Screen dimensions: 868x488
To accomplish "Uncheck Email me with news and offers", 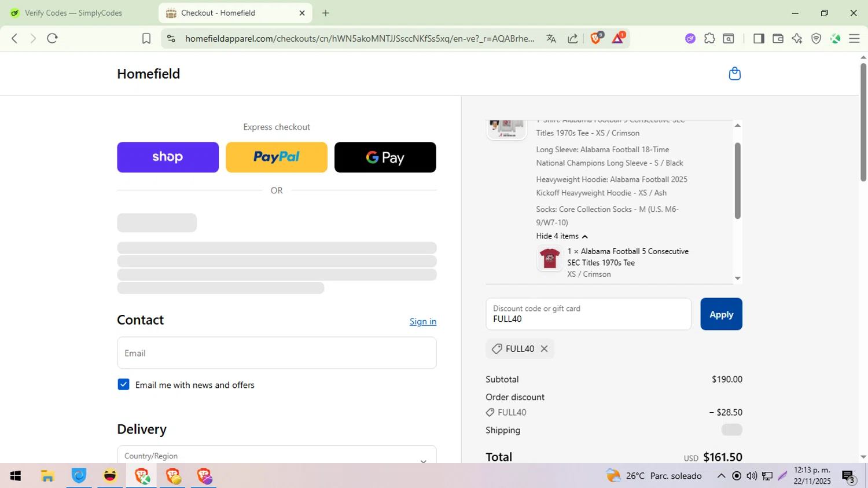I will (x=123, y=384).
